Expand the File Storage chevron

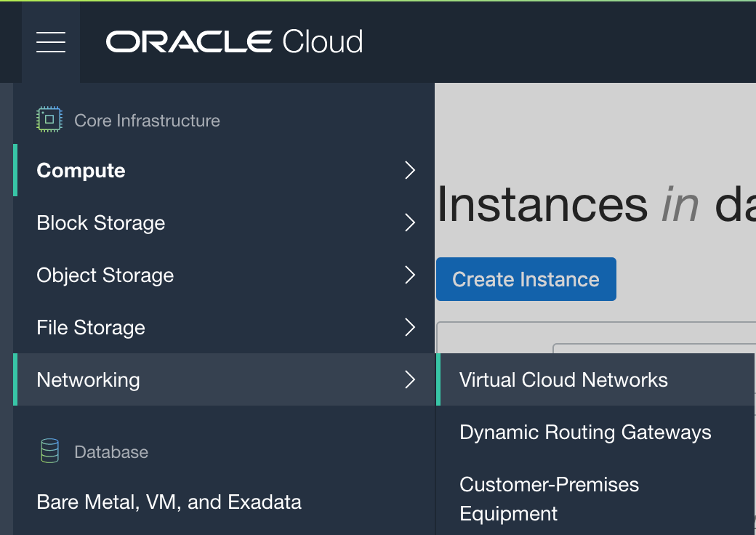[x=410, y=328]
